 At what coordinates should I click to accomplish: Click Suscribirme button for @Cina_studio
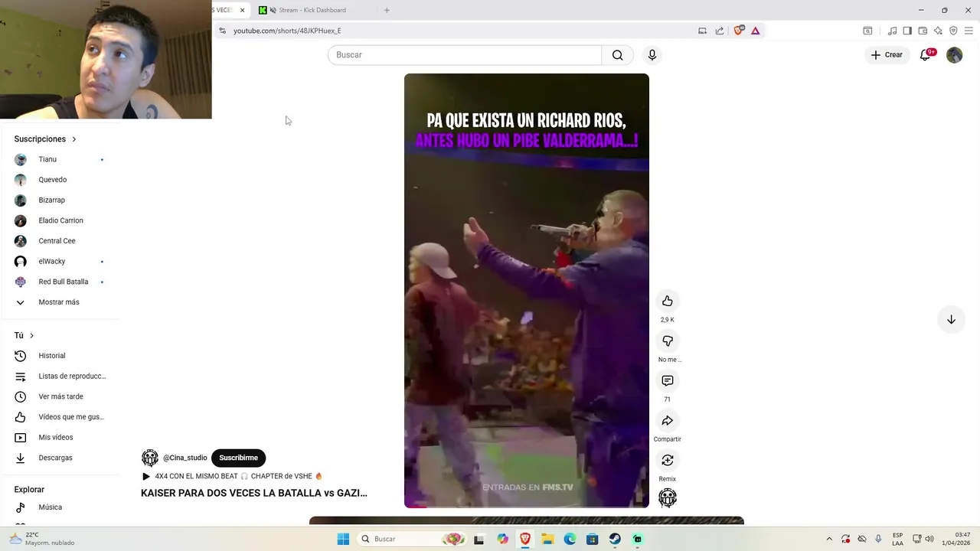pyautogui.click(x=238, y=458)
